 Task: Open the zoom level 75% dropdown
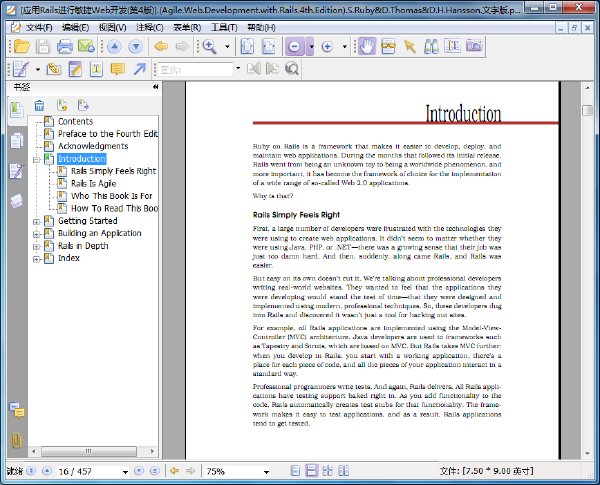[266, 472]
